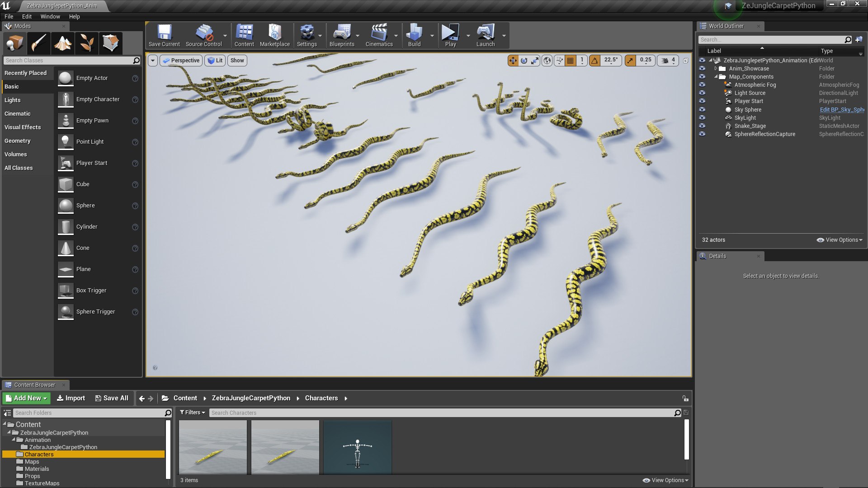
Task: Select the Foliage mode icon
Action: pyautogui.click(x=87, y=43)
